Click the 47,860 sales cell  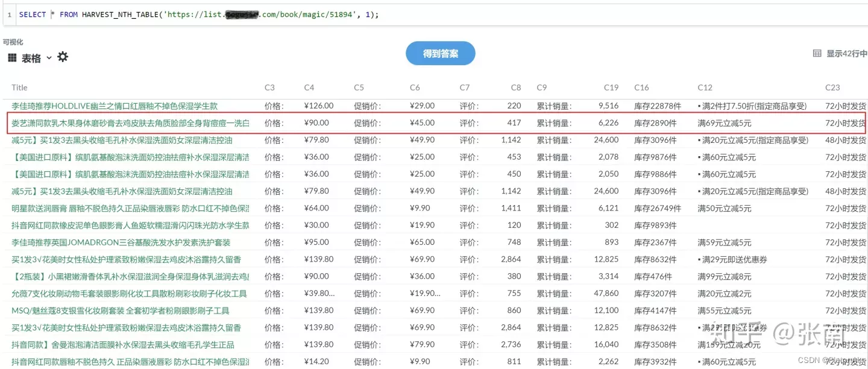tap(606, 294)
